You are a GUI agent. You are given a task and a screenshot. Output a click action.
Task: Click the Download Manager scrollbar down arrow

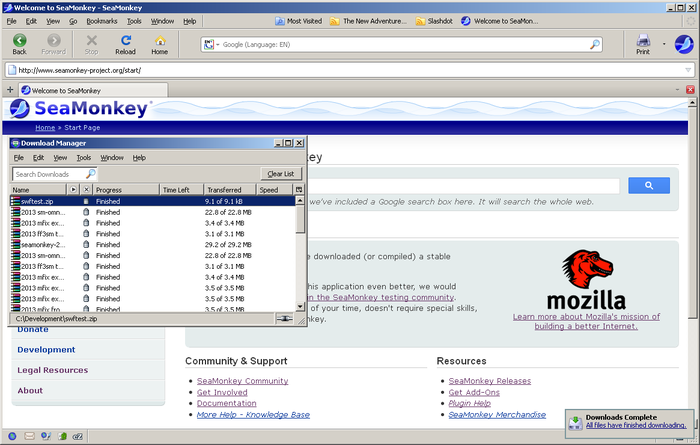[300, 307]
